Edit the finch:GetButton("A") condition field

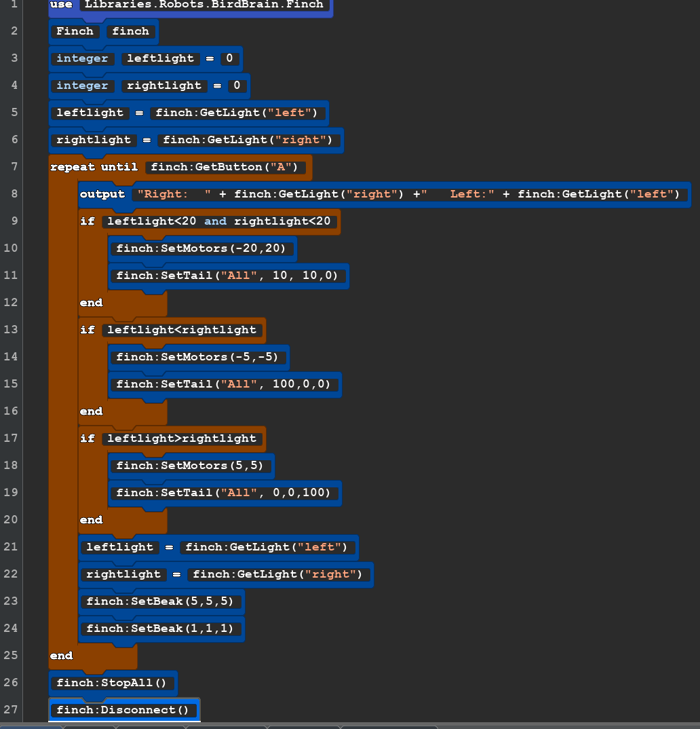click(225, 167)
